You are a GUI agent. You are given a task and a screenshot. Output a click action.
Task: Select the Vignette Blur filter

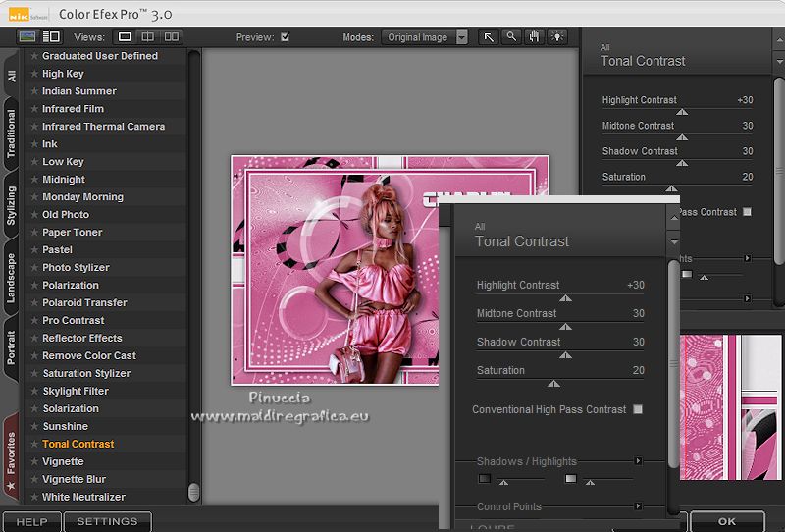coord(74,479)
